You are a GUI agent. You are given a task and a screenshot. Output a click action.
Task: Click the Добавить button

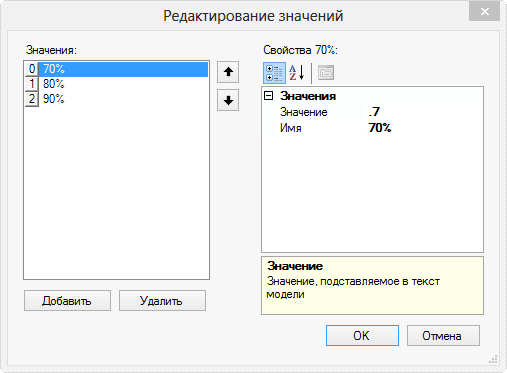point(67,301)
